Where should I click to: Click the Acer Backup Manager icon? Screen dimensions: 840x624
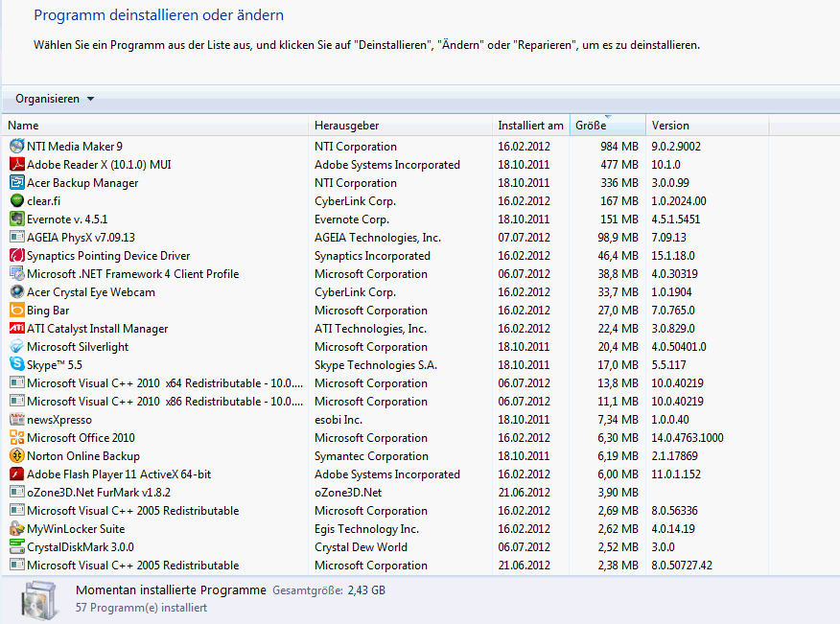[17, 183]
